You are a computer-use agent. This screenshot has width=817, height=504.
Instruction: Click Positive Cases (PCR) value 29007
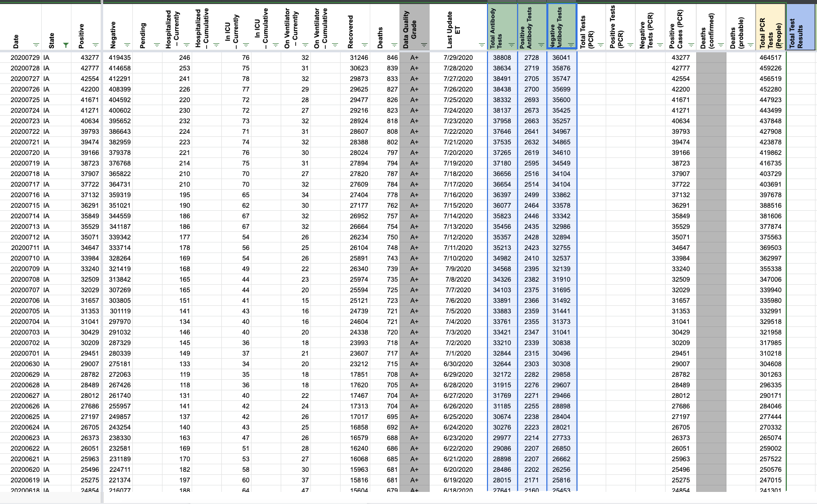pos(681,364)
